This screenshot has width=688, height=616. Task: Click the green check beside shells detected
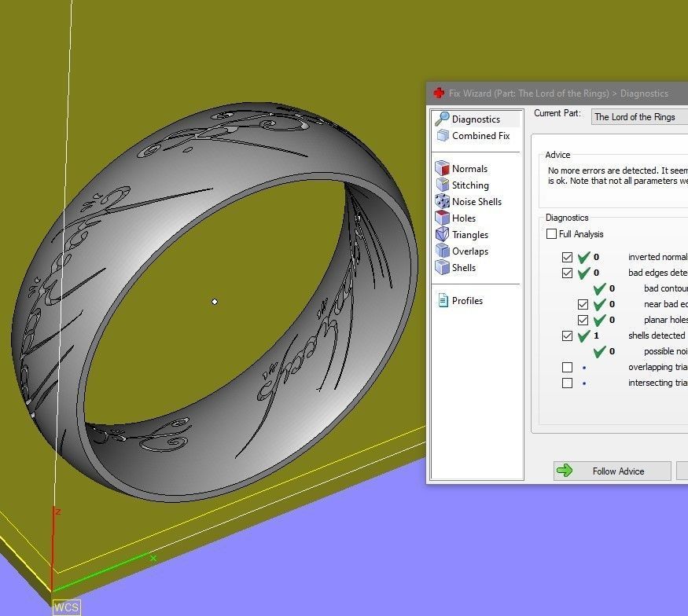583,335
